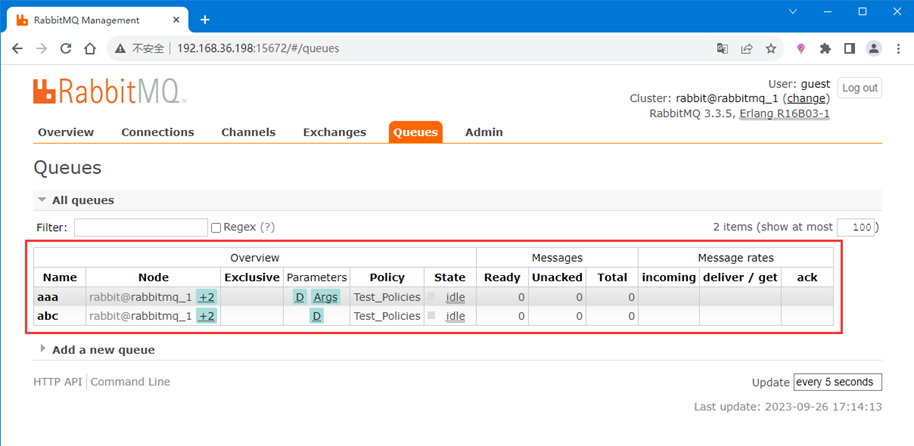Toggle the browser side panel icon

[x=849, y=49]
